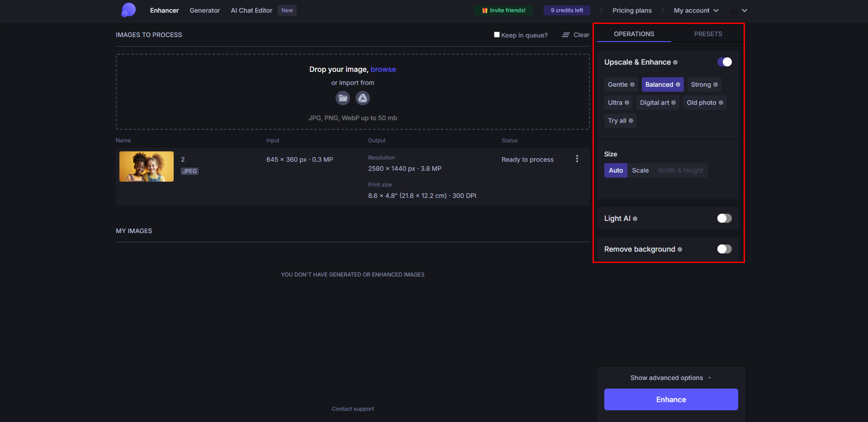Choose Width & Height size option
Screen dimensions: 868x422
coord(680,170)
